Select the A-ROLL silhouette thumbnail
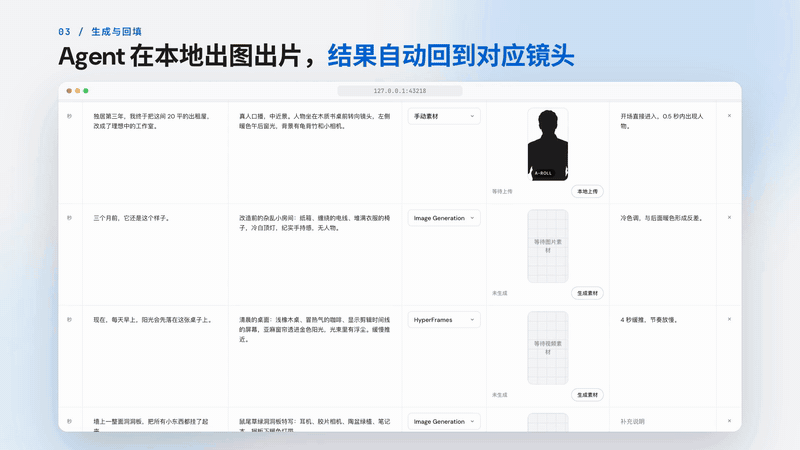This screenshot has width=800, height=450. pyautogui.click(x=547, y=144)
